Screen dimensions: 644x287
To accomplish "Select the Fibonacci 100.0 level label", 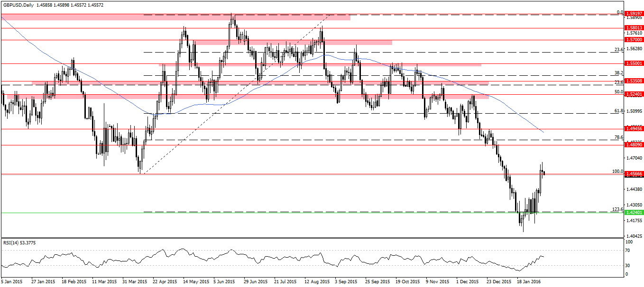I will point(617,171).
